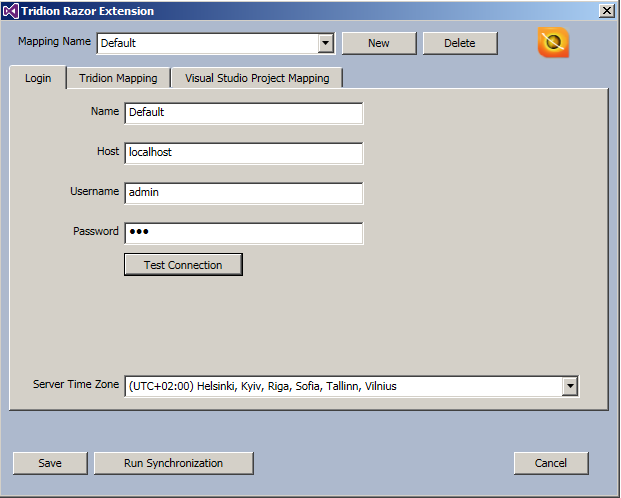Click the 'Mapping Name' label text

pos(54,41)
